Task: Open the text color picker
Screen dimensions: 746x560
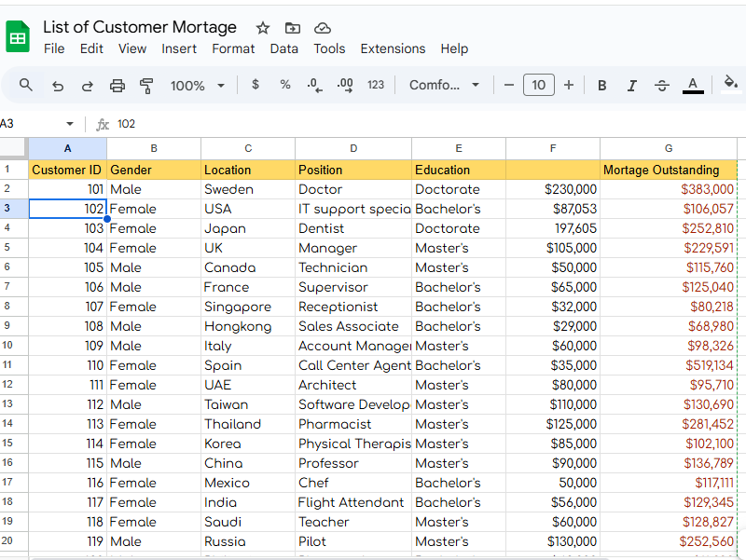Action: (692, 86)
